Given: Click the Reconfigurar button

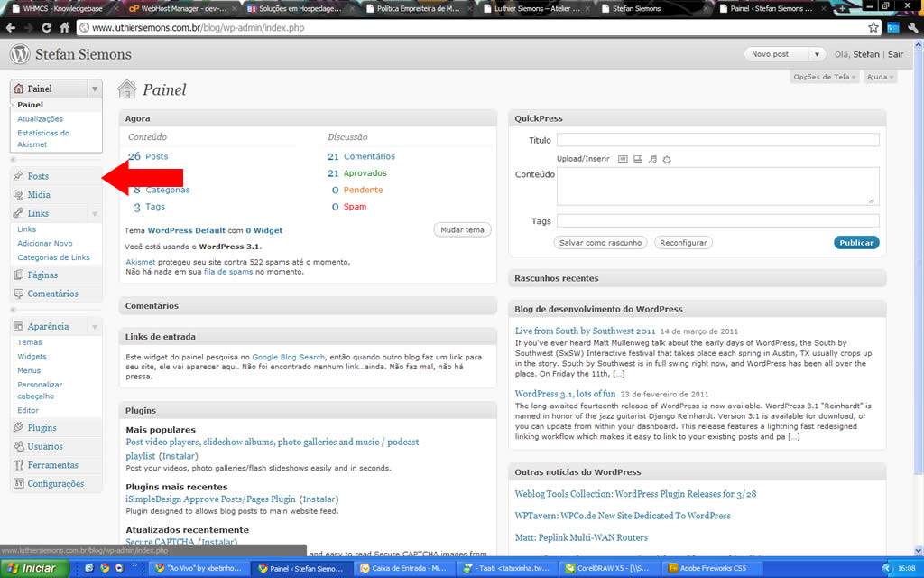Looking at the screenshot, I should pos(683,242).
